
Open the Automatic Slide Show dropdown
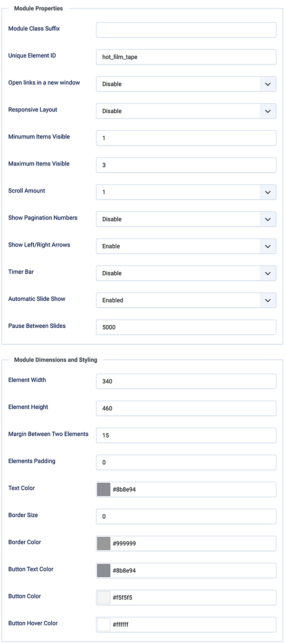click(186, 300)
